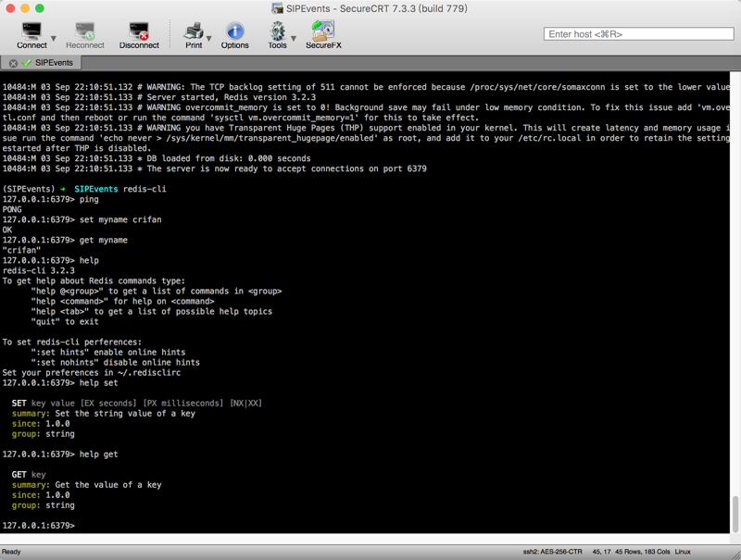Viewport: 741px width, 560px height.
Task: Click the Ready status bar text
Action: click(x=11, y=552)
